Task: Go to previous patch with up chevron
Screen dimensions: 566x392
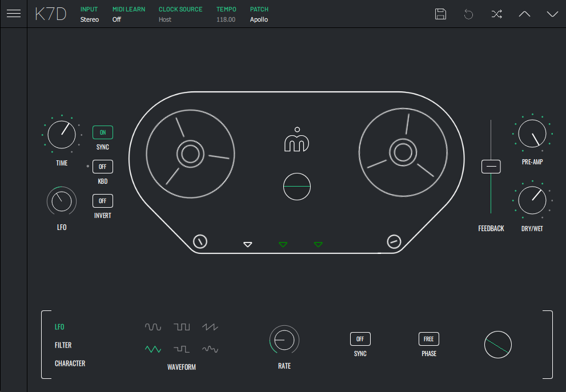Action: 524,14
